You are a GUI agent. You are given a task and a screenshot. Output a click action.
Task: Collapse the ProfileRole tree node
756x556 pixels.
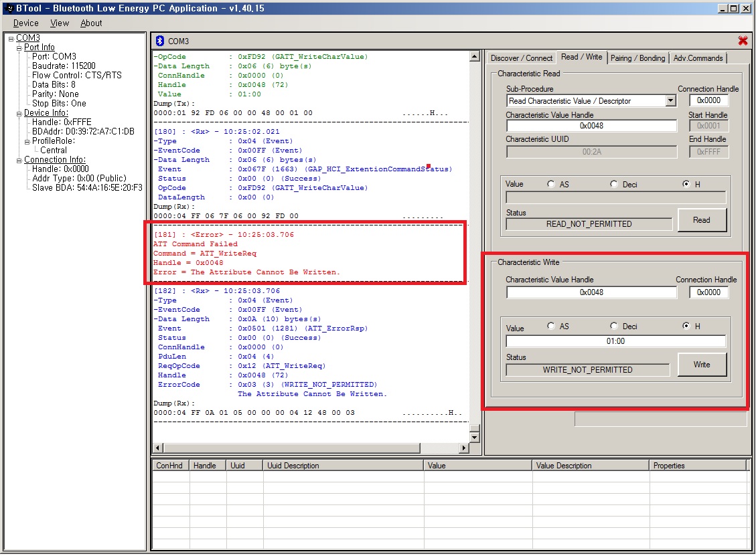tap(27, 142)
